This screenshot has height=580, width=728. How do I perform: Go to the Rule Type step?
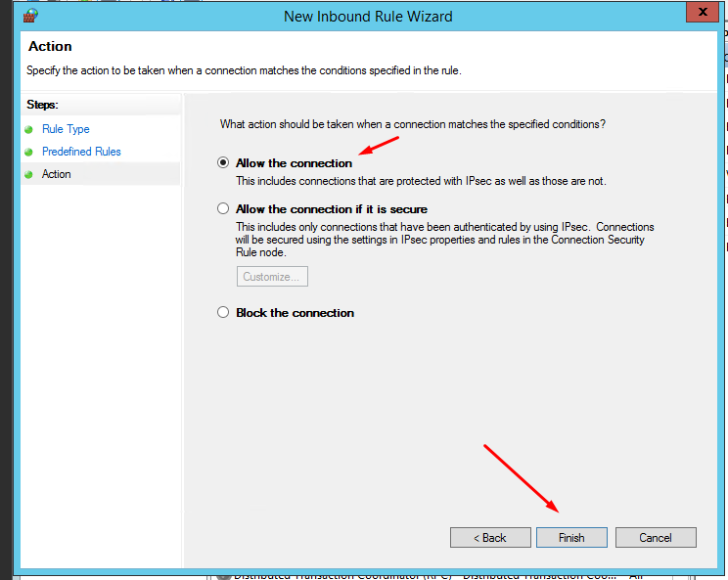click(x=66, y=129)
